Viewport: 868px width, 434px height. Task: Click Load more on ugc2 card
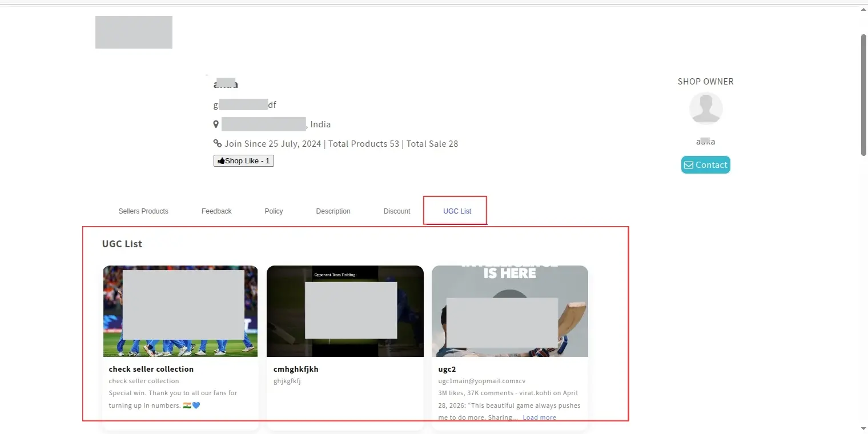coord(539,417)
